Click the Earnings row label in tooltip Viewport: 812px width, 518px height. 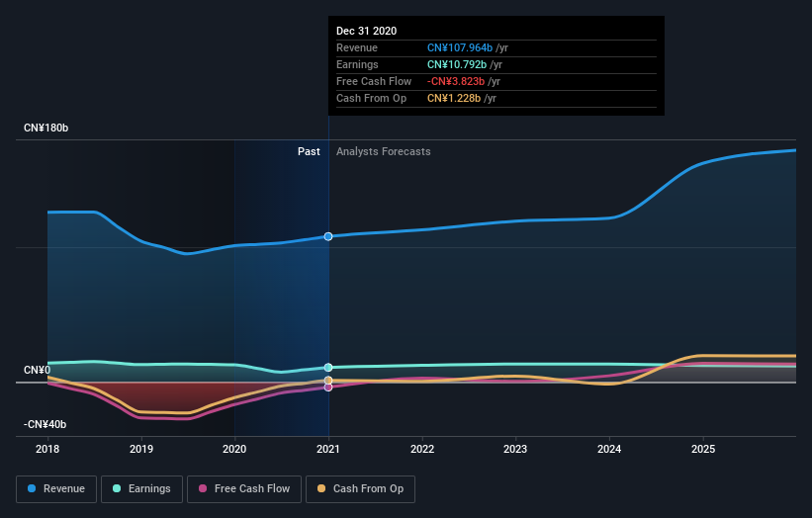tap(357, 64)
